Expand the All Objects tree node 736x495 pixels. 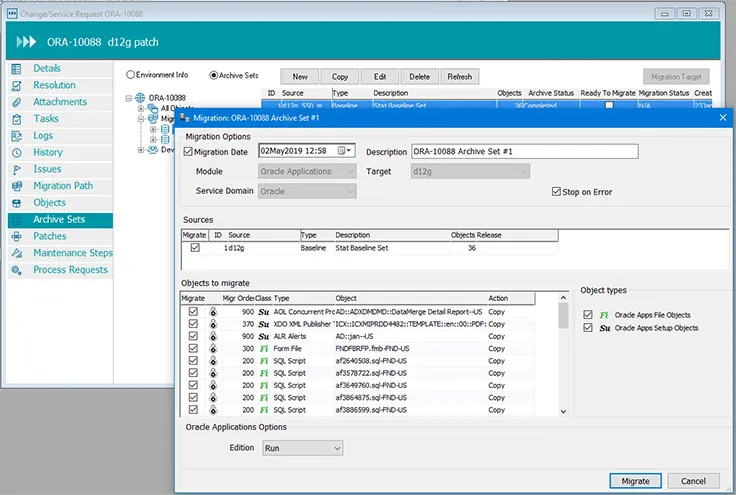[140, 108]
